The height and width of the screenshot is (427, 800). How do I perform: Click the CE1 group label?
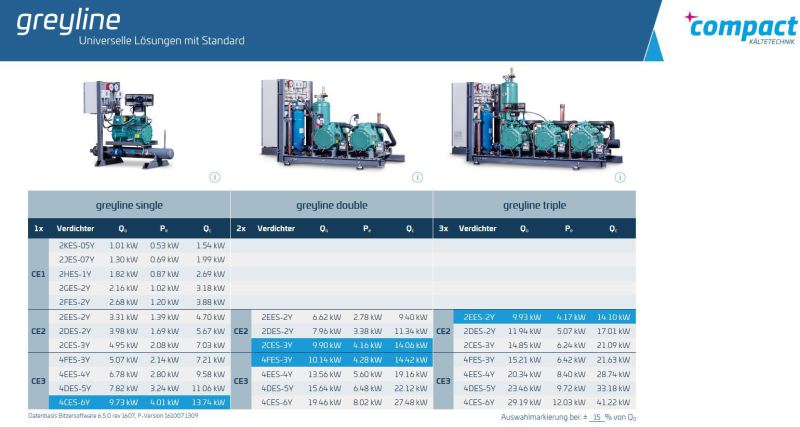point(38,274)
